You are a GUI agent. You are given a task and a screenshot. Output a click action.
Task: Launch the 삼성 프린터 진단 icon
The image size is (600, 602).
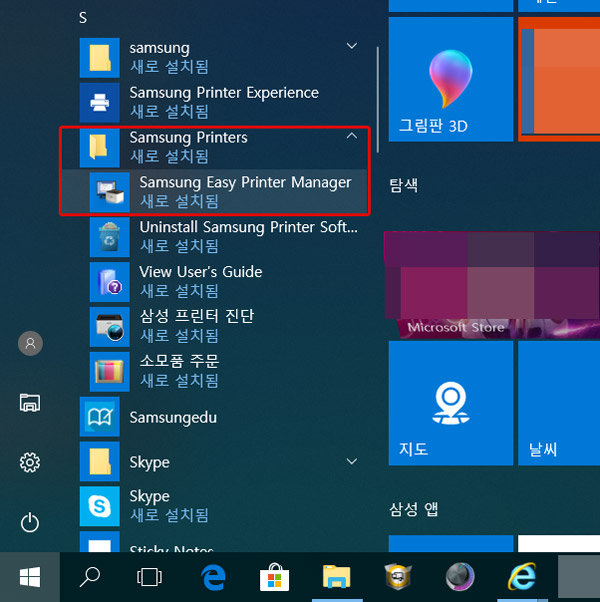[109, 327]
